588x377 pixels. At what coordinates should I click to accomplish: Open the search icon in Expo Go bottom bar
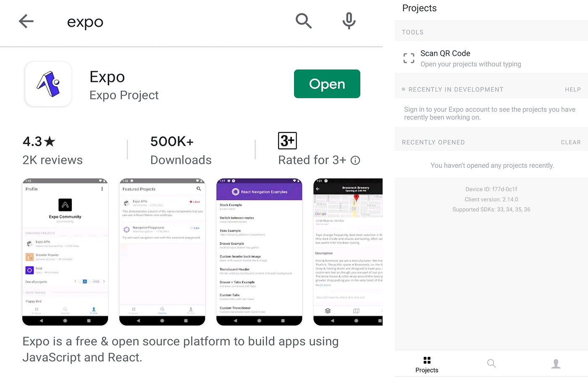point(491,363)
